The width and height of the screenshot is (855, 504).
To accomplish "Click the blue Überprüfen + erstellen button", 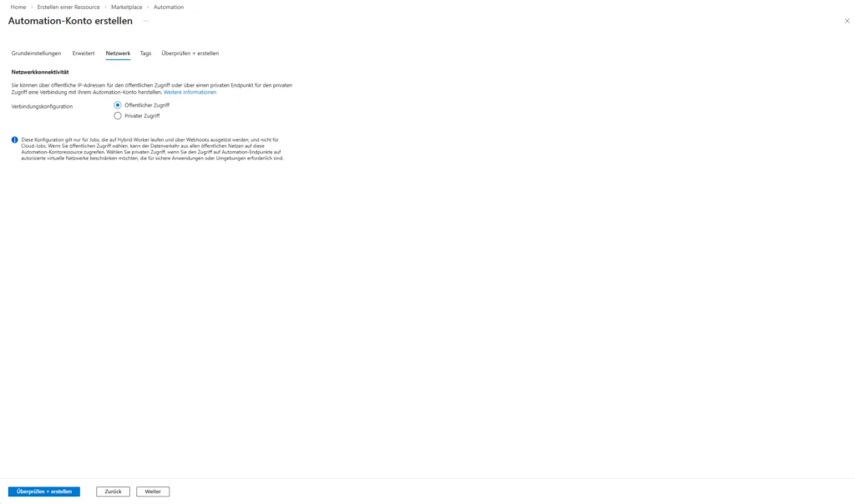I will (x=44, y=491).
